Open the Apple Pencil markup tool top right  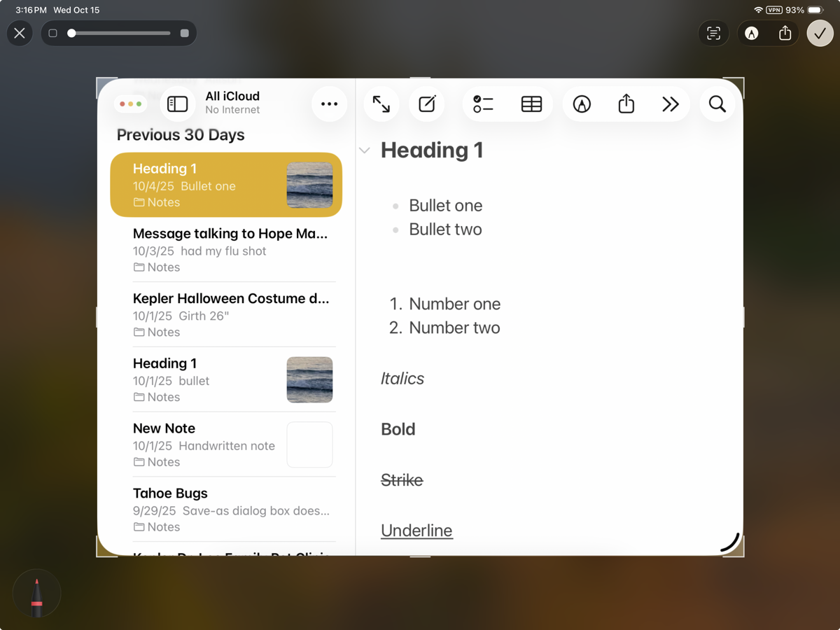point(751,33)
